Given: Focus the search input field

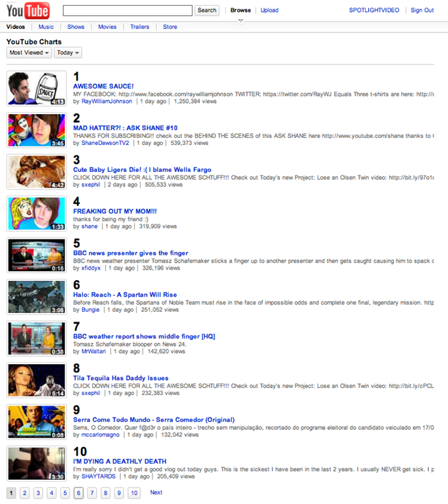Looking at the screenshot, I should [128, 10].
